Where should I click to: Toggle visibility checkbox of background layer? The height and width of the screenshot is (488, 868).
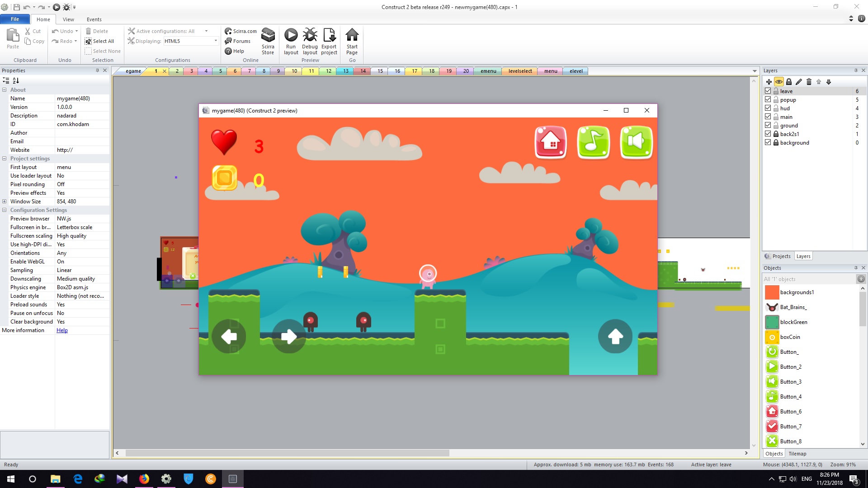pyautogui.click(x=768, y=142)
